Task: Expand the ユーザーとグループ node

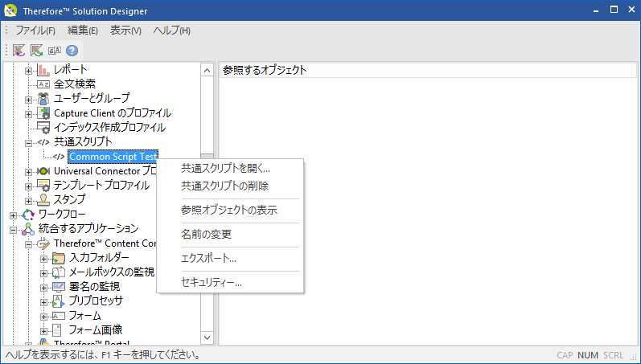Action: (x=28, y=100)
